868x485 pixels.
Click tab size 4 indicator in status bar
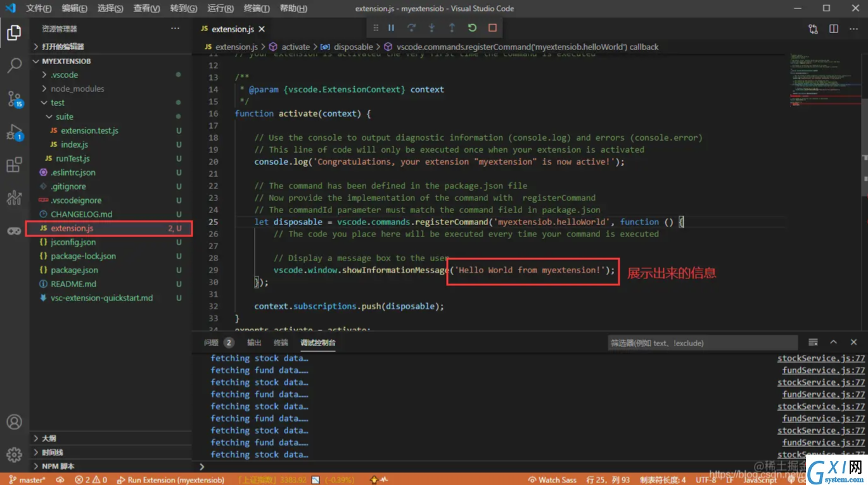663,480
